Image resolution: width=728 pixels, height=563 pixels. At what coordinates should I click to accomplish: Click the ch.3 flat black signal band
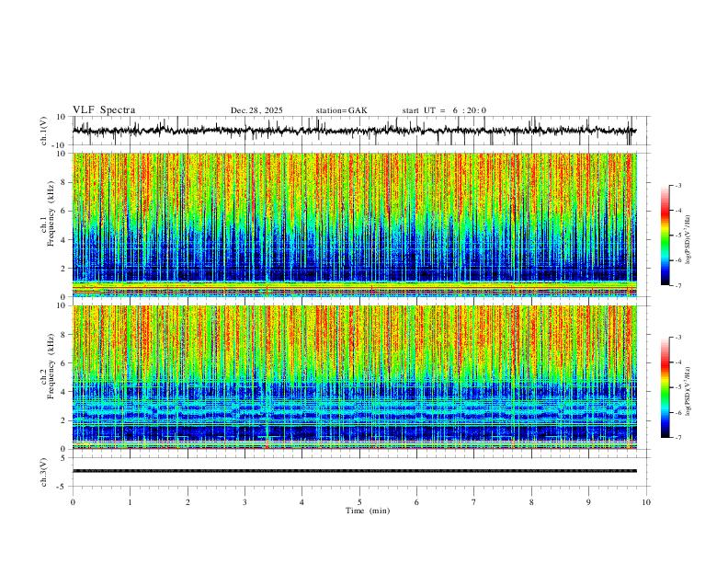pyautogui.click(x=354, y=471)
